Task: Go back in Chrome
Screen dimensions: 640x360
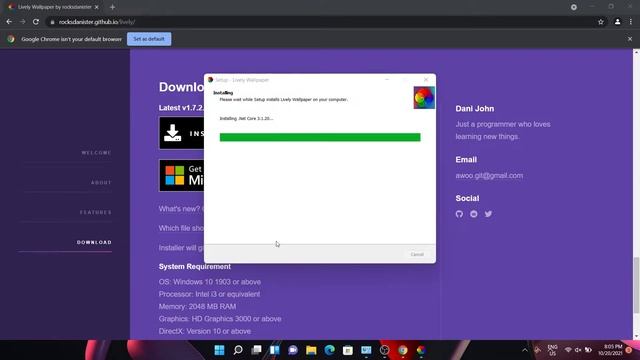Action: point(9,22)
